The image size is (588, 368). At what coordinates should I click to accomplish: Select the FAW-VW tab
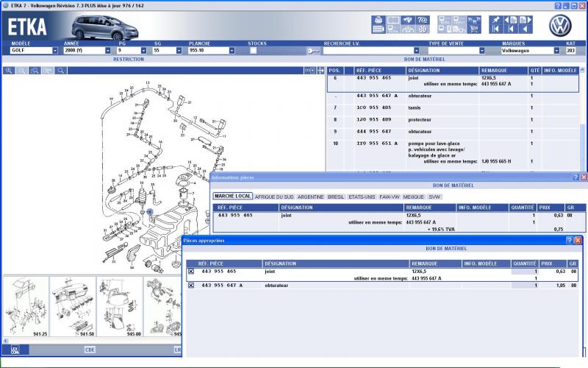click(390, 197)
